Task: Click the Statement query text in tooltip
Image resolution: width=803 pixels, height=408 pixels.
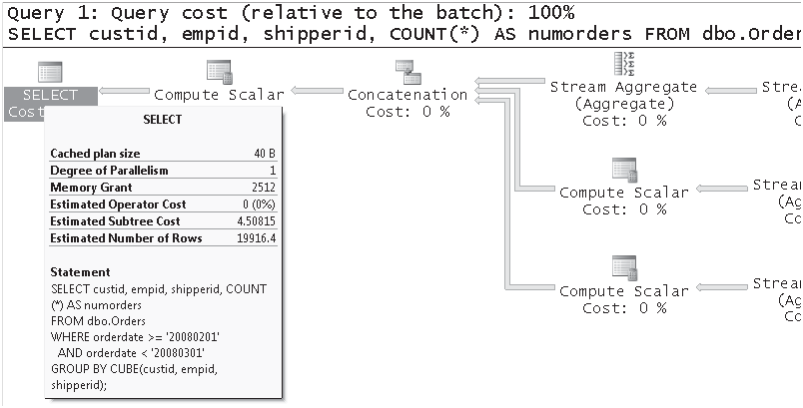Action: pos(159,337)
